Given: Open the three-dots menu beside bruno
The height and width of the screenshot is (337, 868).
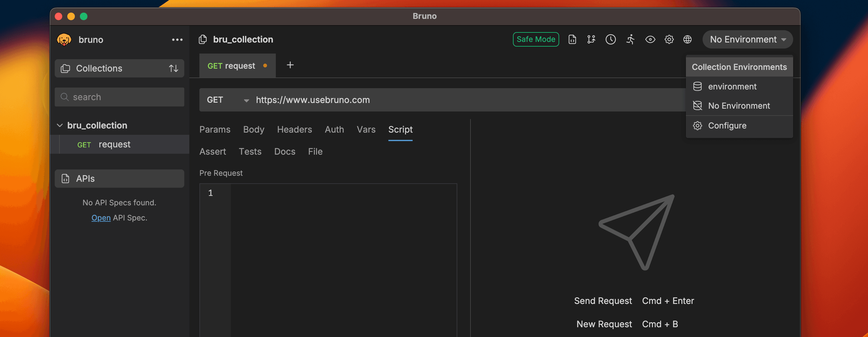Looking at the screenshot, I should click(x=177, y=39).
